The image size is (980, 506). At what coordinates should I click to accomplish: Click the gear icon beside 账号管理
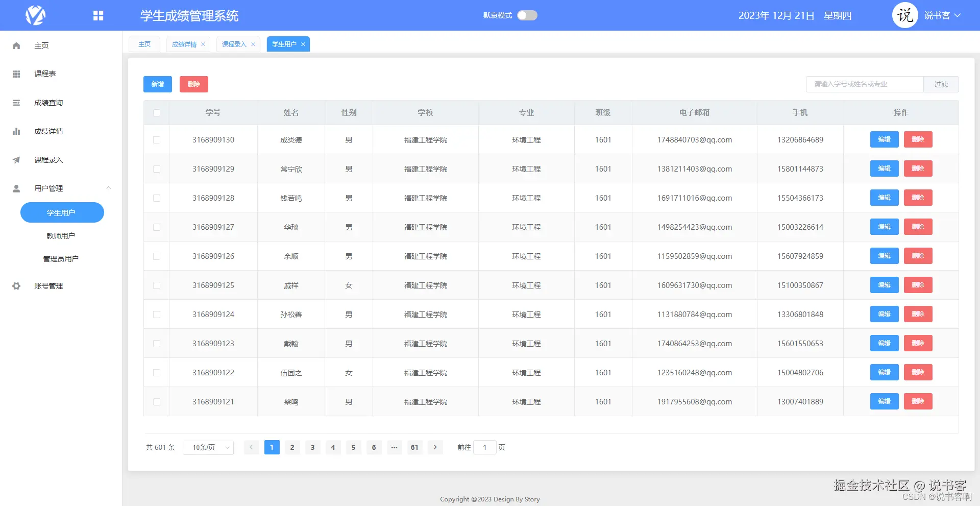(16, 286)
